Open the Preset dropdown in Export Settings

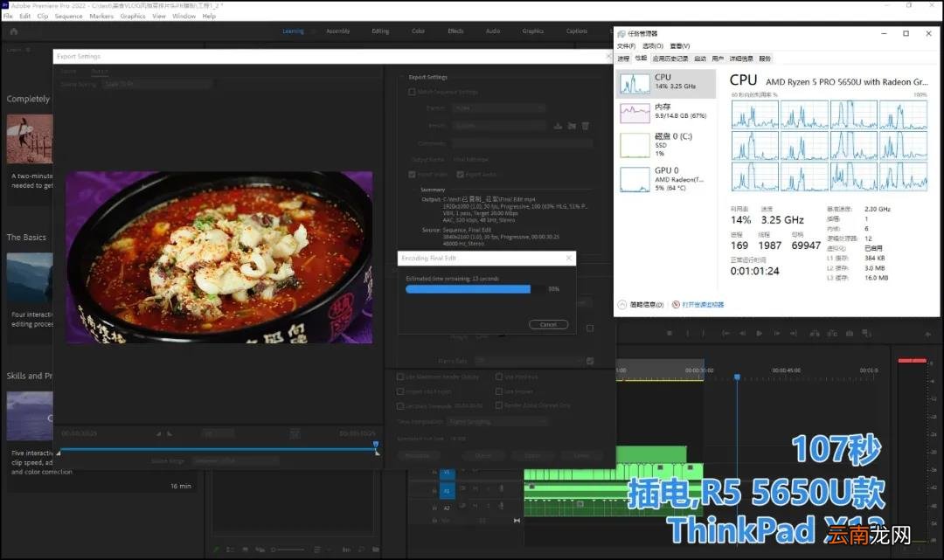498,126
